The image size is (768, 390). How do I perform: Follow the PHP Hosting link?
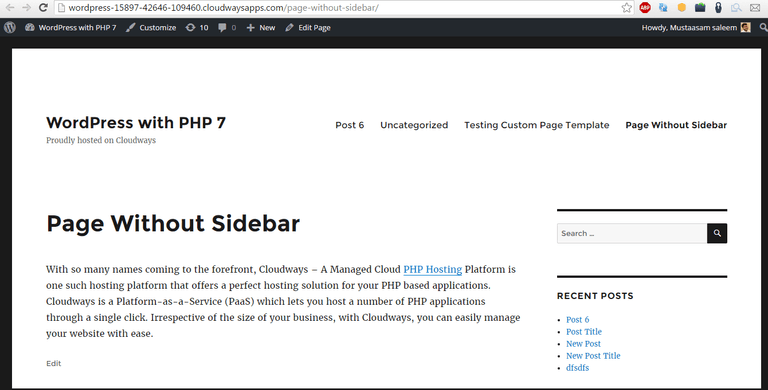click(x=432, y=269)
